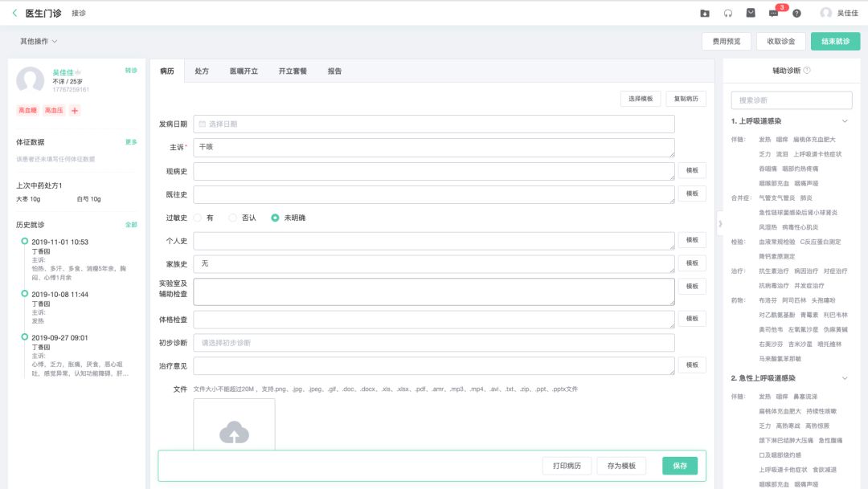Click the 选择模板 button

pyautogui.click(x=641, y=99)
